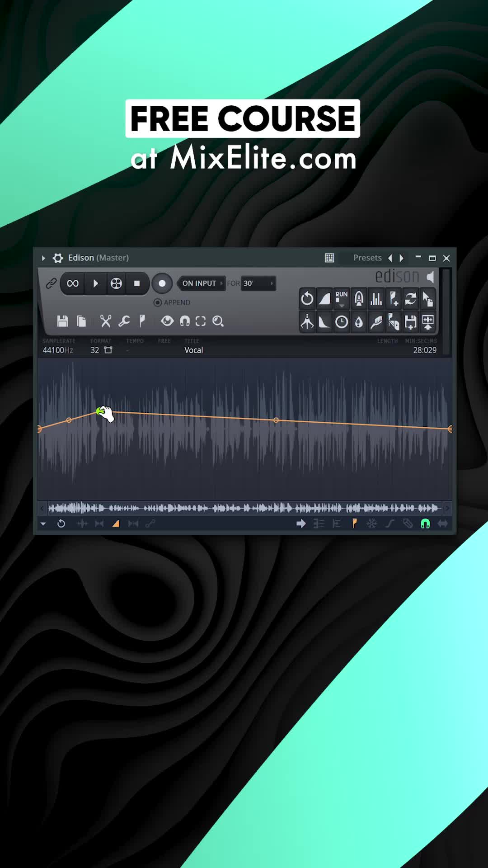
Task: Toggle the orange marker flag in bottom bar
Action: (x=354, y=524)
